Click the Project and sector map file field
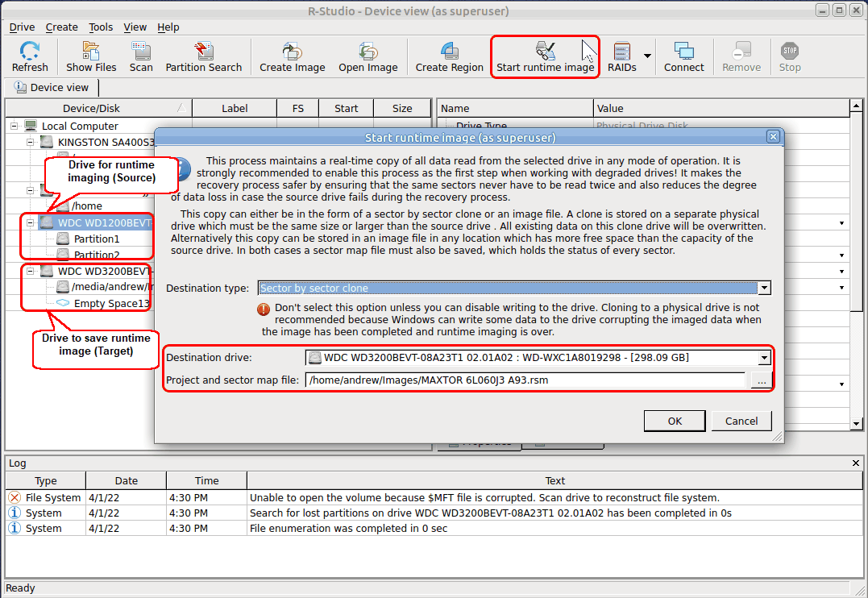The height and width of the screenshot is (598, 868). point(525,380)
